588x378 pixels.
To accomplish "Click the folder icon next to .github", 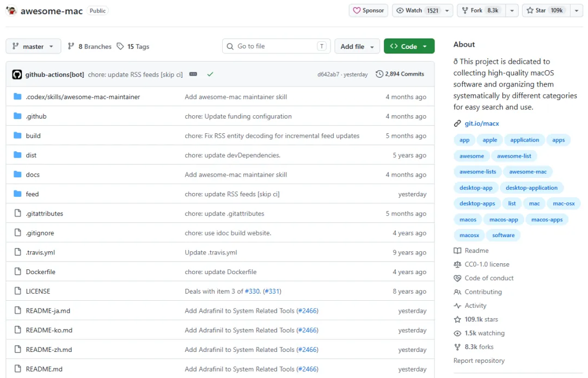I will 17,116.
